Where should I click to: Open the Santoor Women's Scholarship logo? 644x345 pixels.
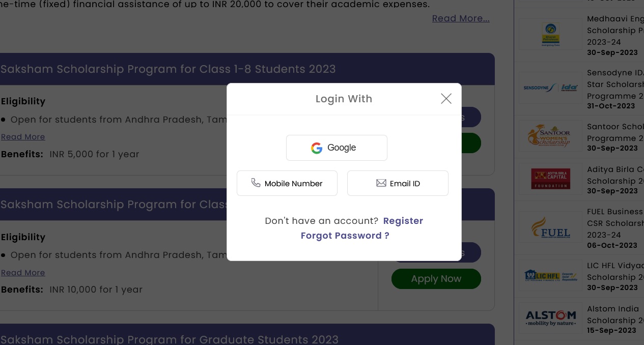(550, 136)
